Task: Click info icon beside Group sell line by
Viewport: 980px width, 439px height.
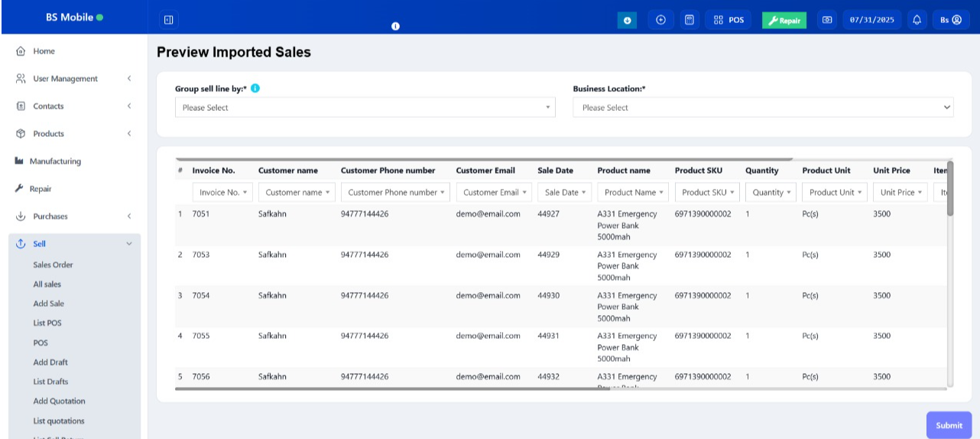Action: (255, 88)
